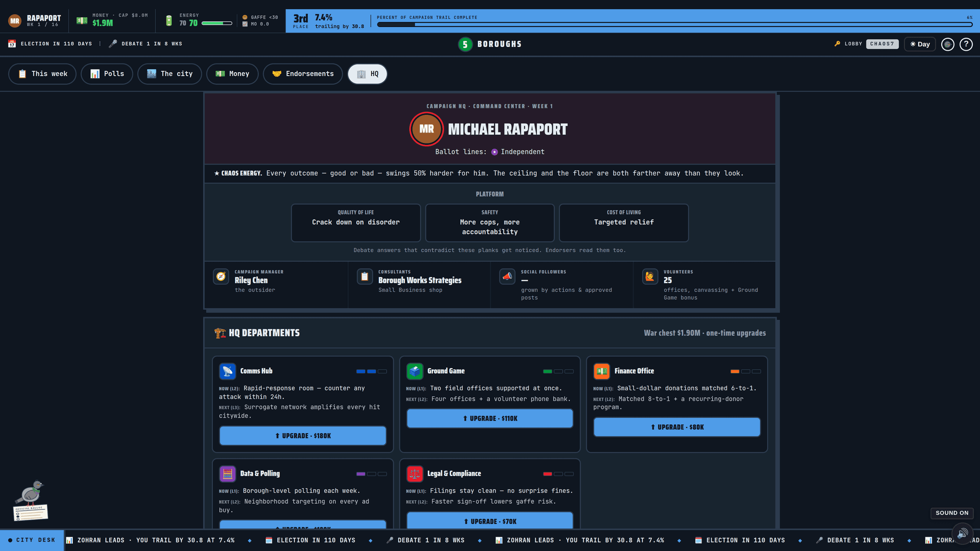
Task: Click the gaffe face icon
Action: pyautogui.click(x=245, y=17)
